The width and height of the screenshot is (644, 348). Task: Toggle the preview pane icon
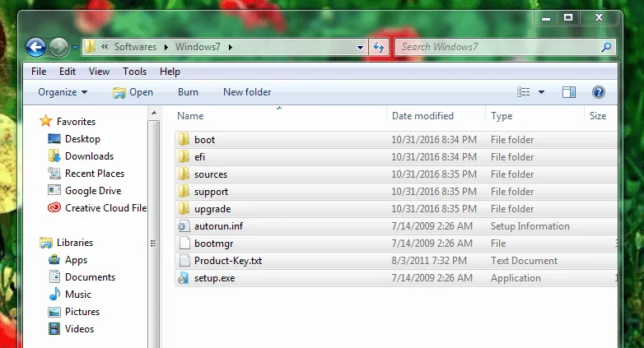point(569,92)
